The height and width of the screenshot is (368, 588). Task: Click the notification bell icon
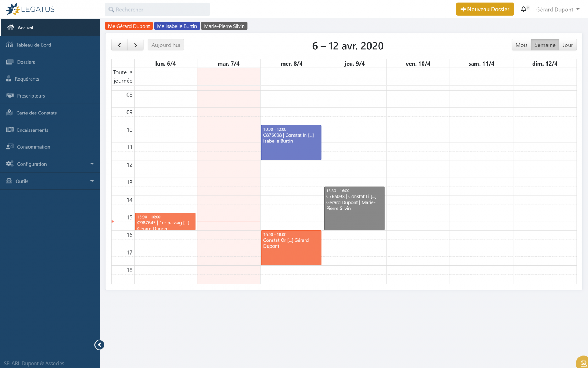click(x=523, y=10)
